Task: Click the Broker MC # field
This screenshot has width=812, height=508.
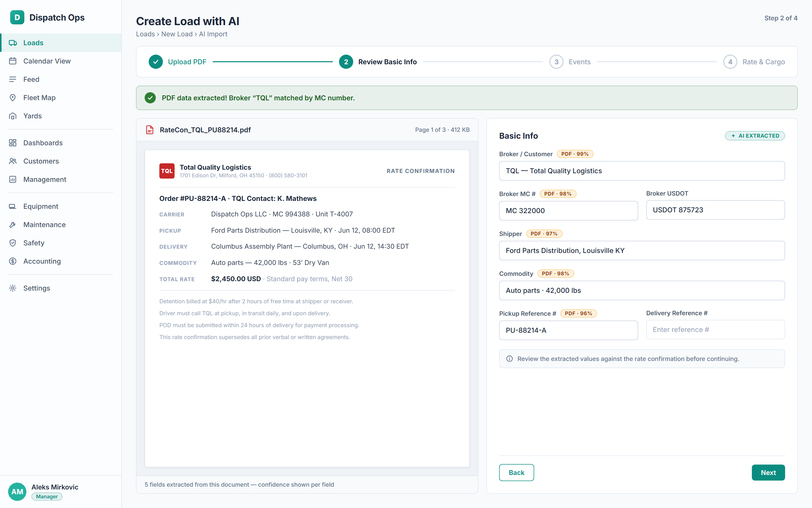Action: 568,211
